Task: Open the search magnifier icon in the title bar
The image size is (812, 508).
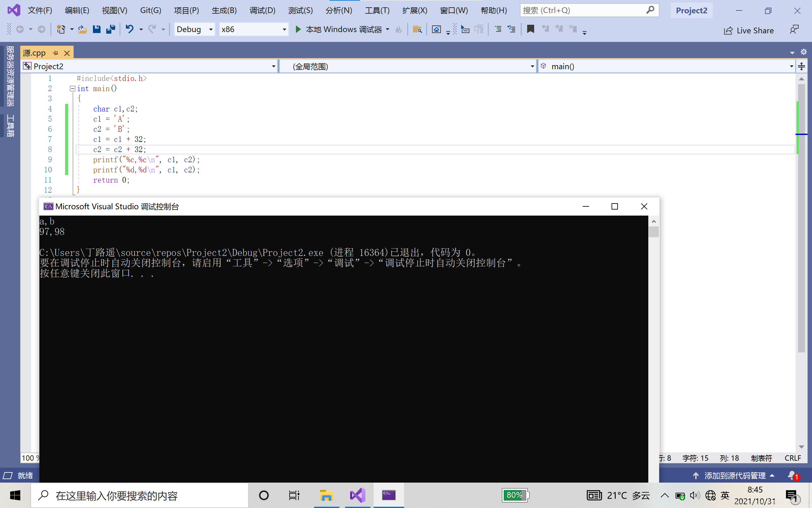Action: 650,10
